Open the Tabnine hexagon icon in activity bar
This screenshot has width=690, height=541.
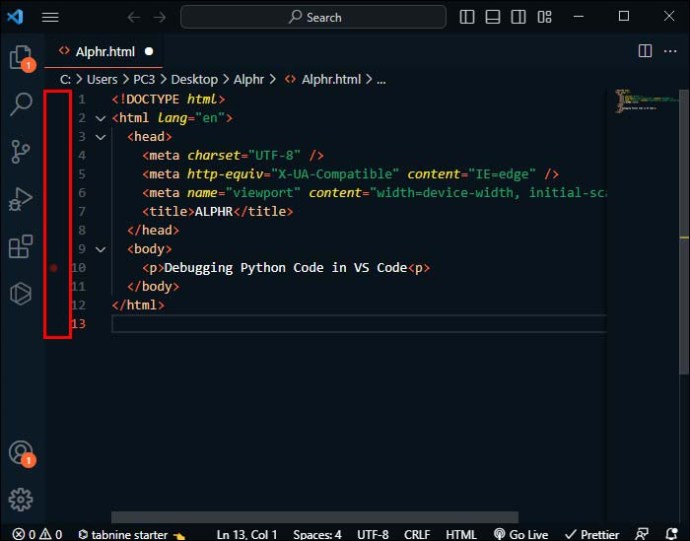click(21, 294)
